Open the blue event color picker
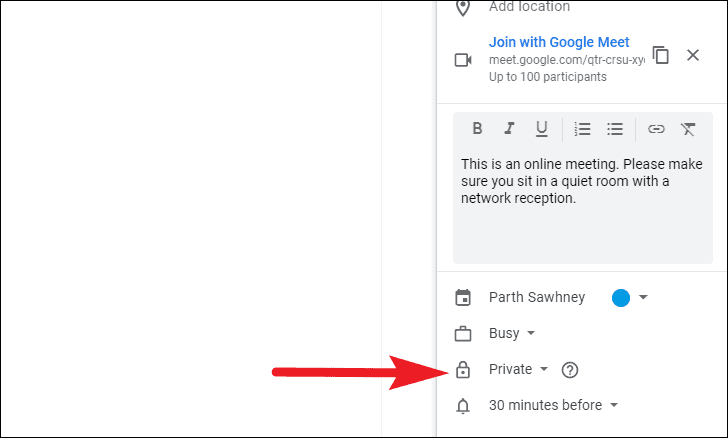The image size is (728, 438). pos(621,298)
